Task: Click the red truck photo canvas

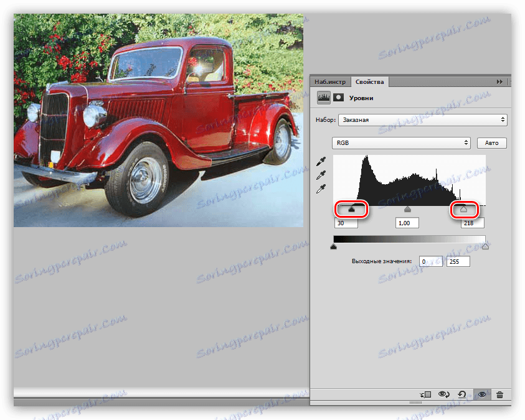Action: 158,120
